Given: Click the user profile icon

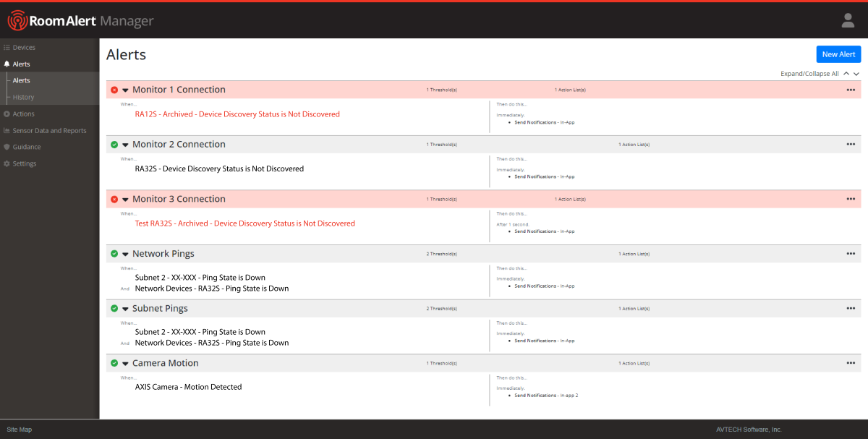Looking at the screenshot, I should click(x=848, y=20).
